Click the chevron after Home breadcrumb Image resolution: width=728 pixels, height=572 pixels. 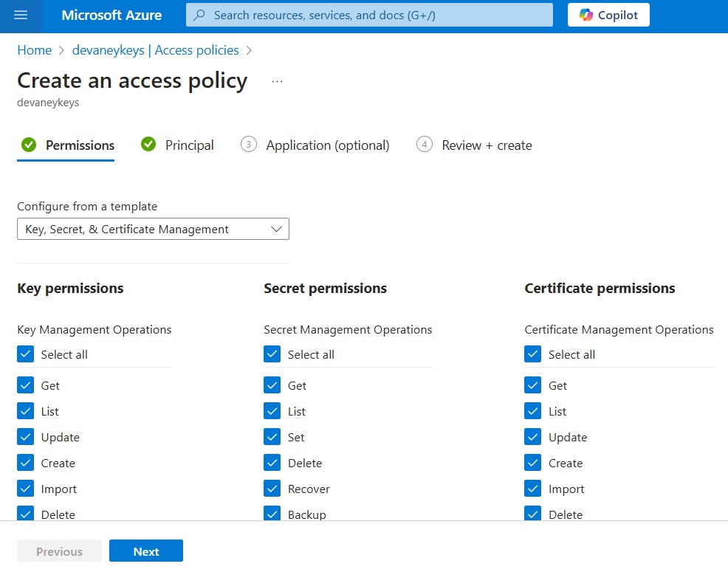(x=62, y=50)
